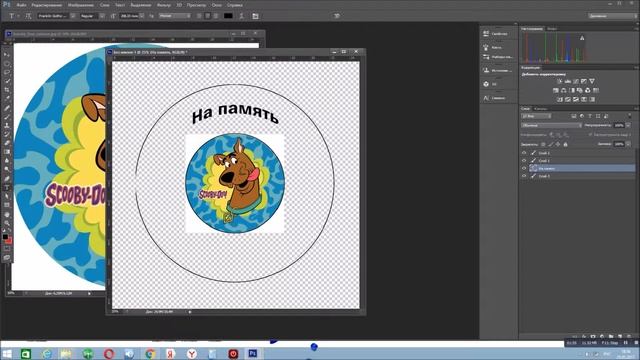
Task: Toggle lock transparent pixels
Action: click(543, 144)
